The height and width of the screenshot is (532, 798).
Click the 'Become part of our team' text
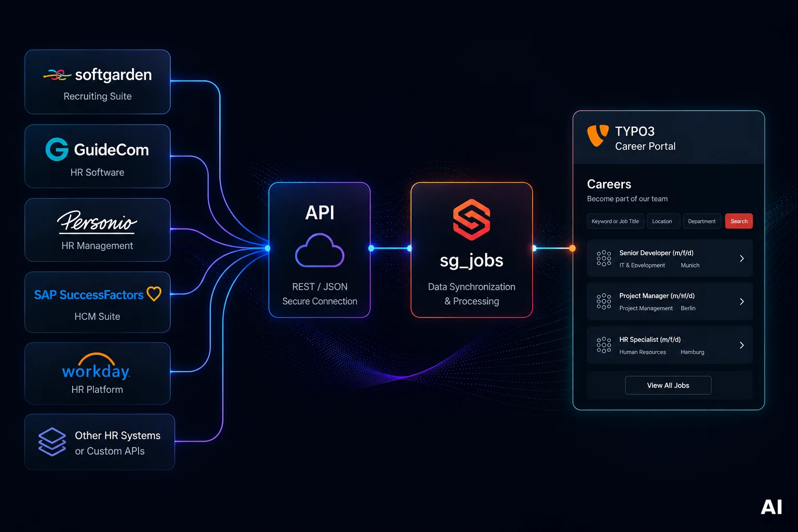[627, 199]
